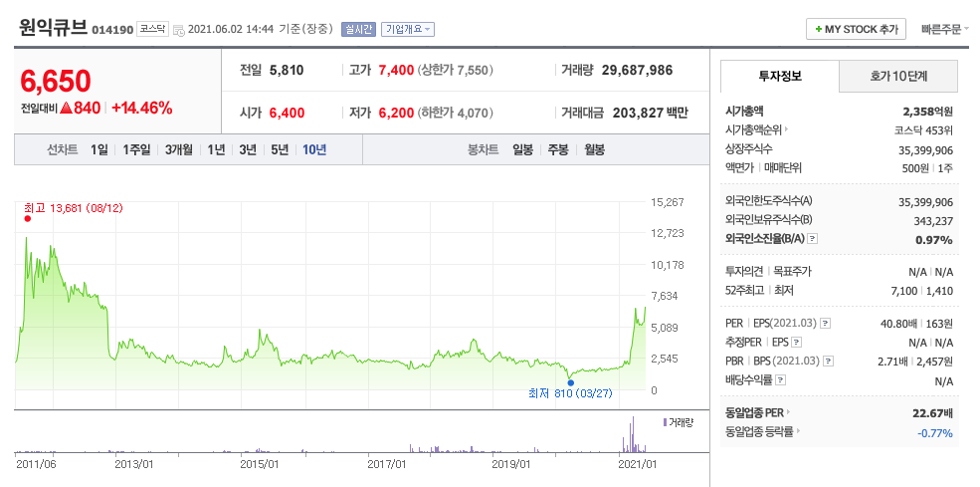Select the 3개월 line chart period
The height and width of the screenshot is (487, 980).
179,150
